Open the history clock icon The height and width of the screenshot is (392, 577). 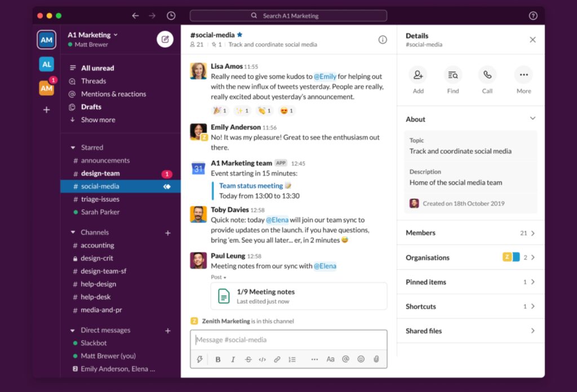pos(171,15)
